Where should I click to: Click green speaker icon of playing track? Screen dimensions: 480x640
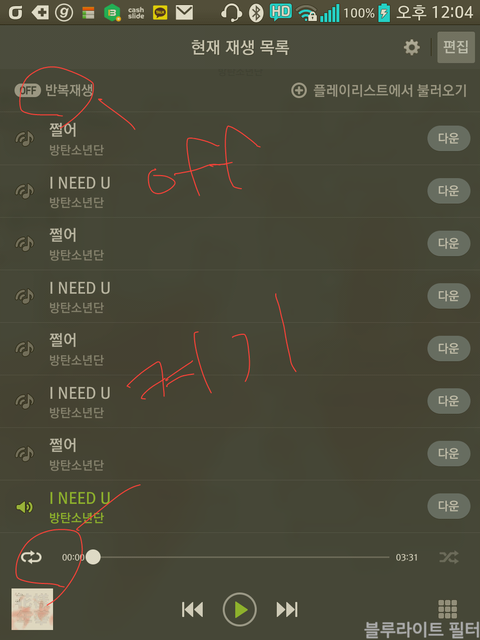pyautogui.click(x=24, y=507)
